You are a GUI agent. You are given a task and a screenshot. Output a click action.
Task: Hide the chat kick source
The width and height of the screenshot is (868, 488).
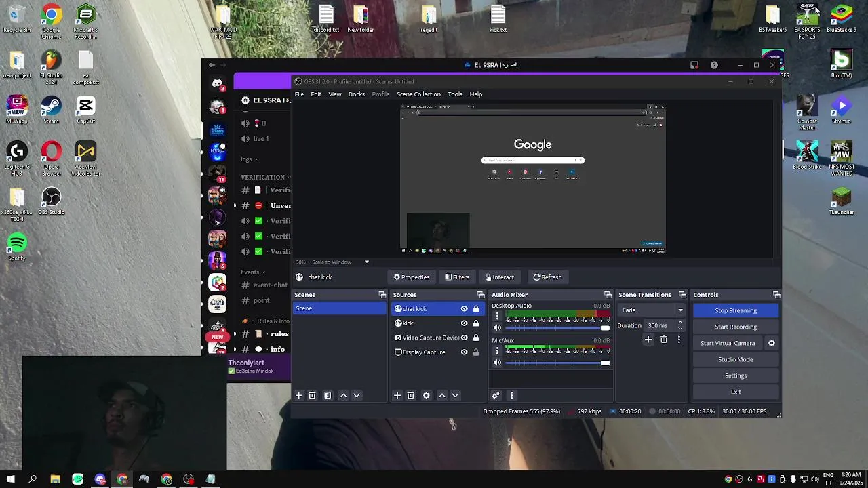click(x=464, y=309)
